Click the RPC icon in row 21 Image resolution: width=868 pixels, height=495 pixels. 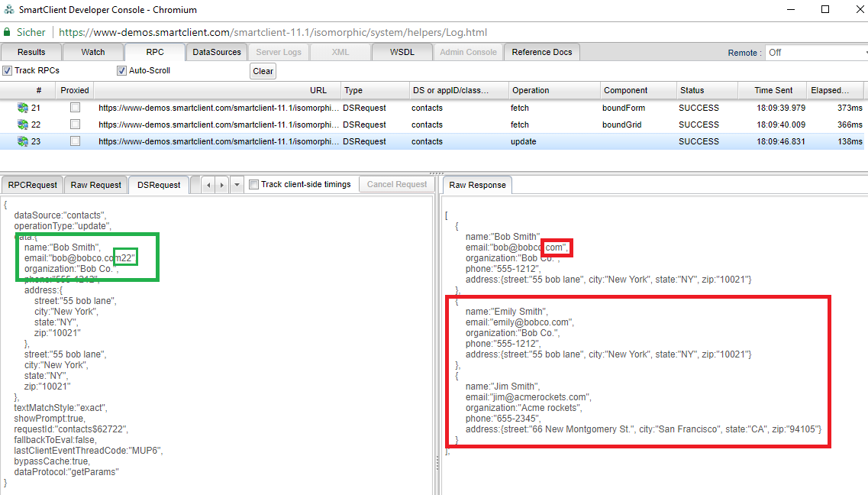click(23, 108)
